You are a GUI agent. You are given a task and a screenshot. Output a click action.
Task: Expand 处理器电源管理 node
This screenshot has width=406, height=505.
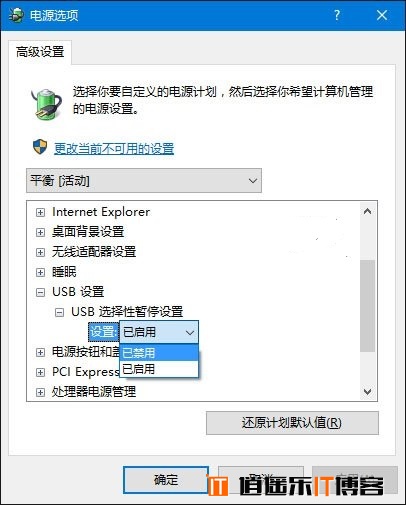(x=40, y=392)
